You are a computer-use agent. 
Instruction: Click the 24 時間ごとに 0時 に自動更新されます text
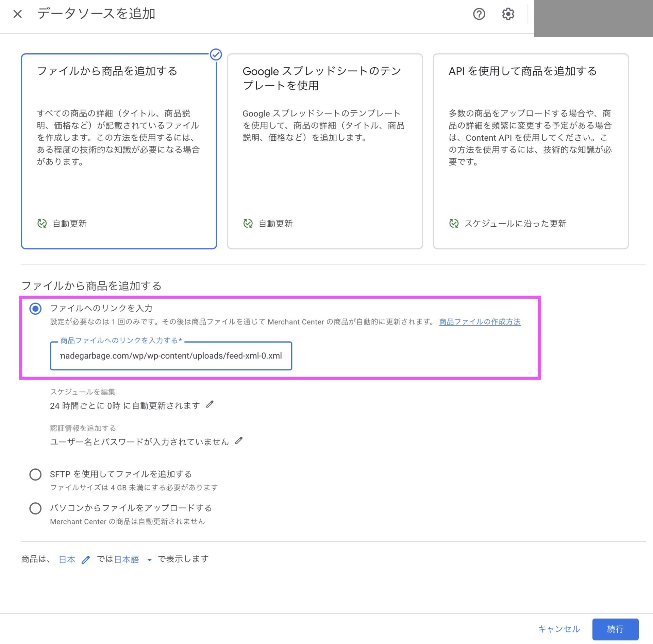[125, 405]
